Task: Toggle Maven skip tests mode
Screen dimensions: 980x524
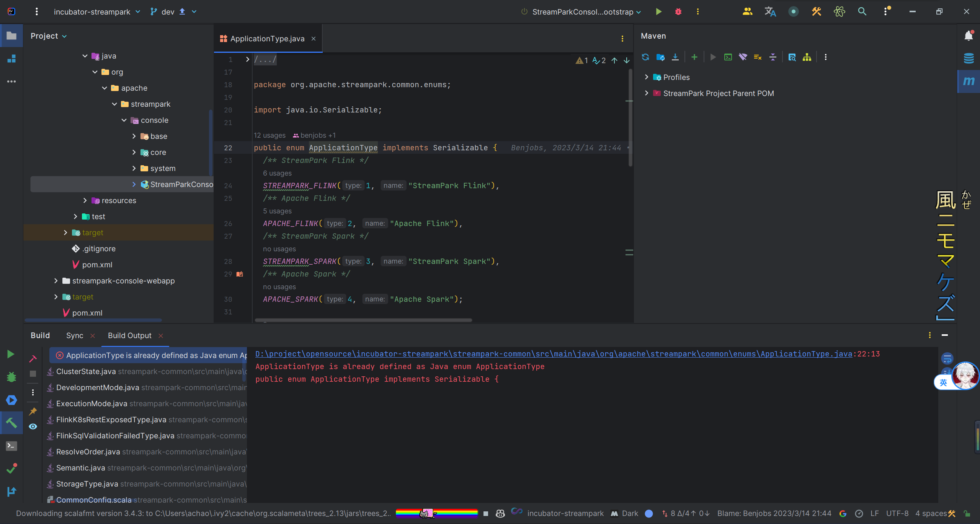Action: pyautogui.click(x=758, y=57)
